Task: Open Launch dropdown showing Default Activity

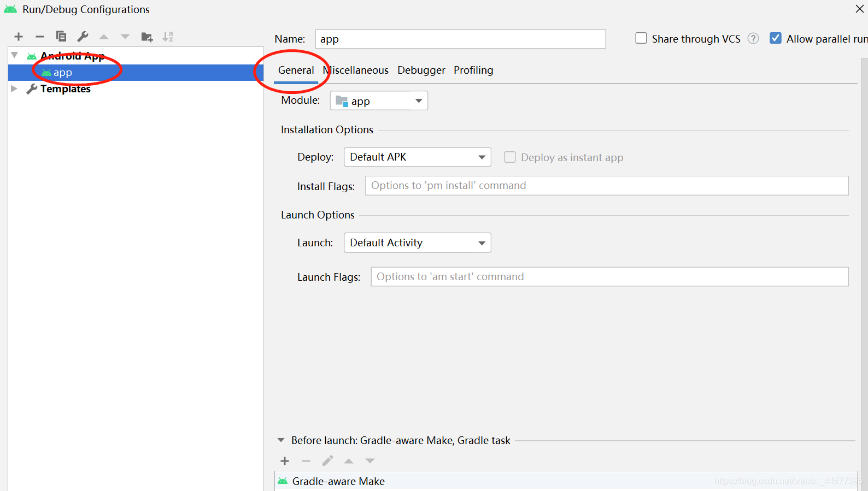Action: pyautogui.click(x=417, y=242)
